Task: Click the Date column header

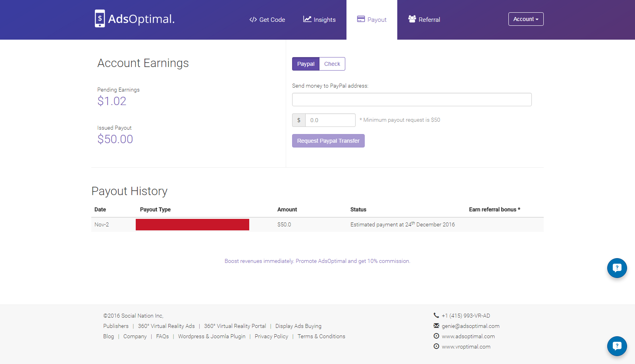Action: tap(100, 209)
